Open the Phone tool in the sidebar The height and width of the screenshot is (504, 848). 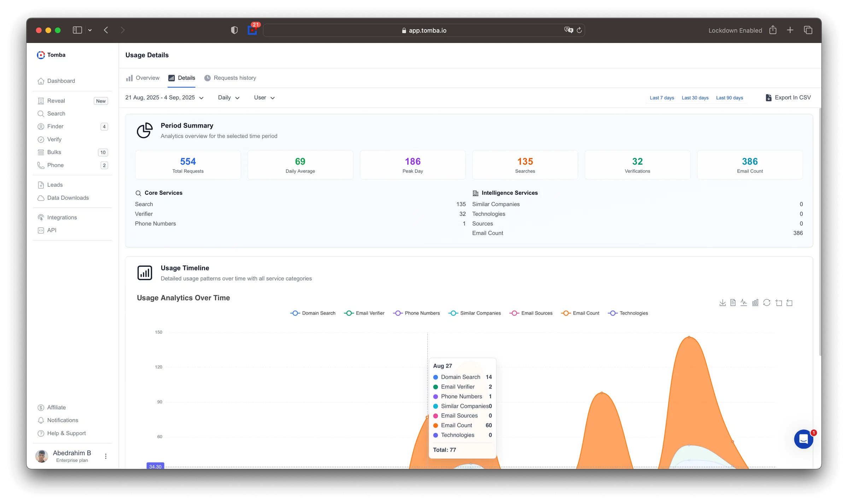tap(72, 165)
